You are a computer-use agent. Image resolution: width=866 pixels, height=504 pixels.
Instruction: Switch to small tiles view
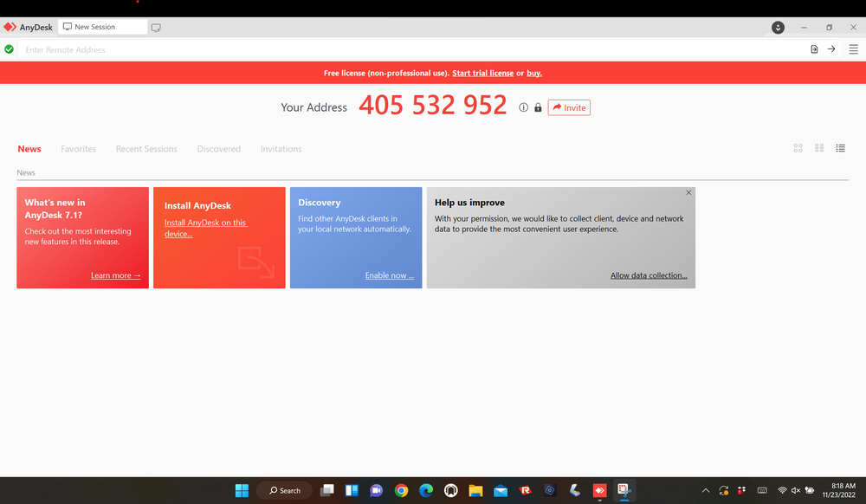pos(819,148)
